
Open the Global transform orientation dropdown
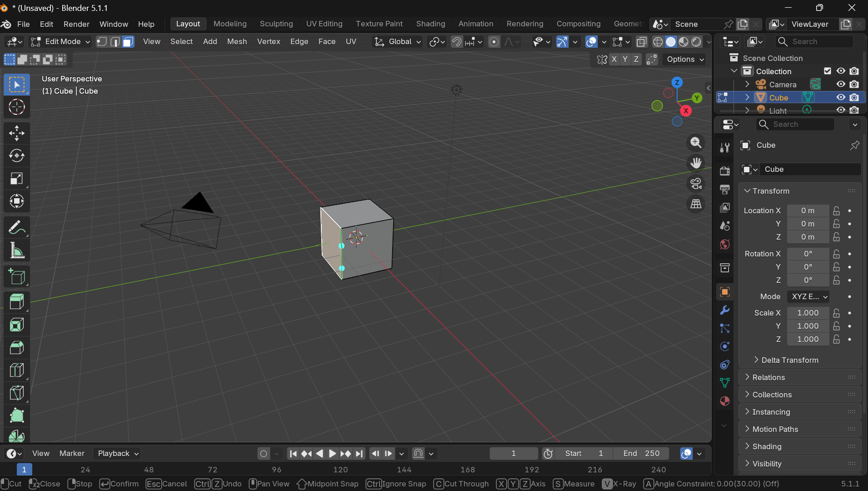(398, 42)
